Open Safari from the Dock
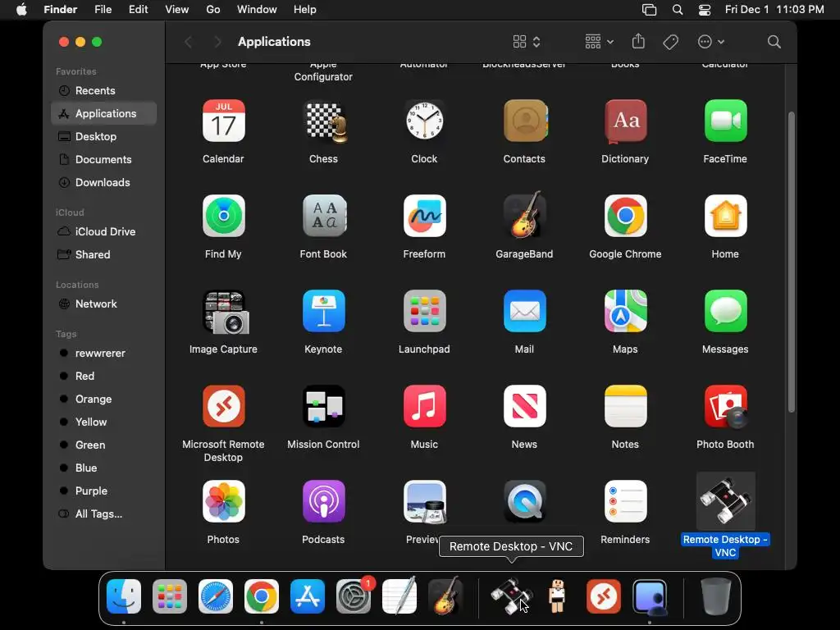Viewport: 840px width, 630px height. click(216, 596)
